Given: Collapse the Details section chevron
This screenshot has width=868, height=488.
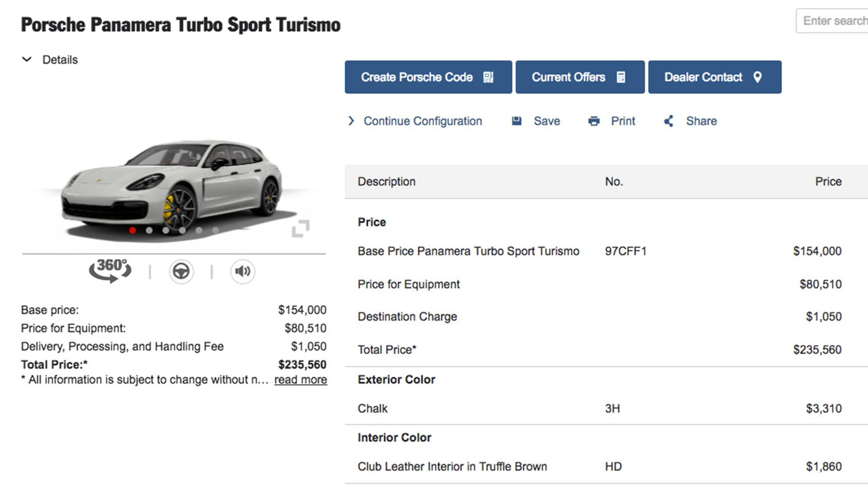Looking at the screenshot, I should [27, 60].
